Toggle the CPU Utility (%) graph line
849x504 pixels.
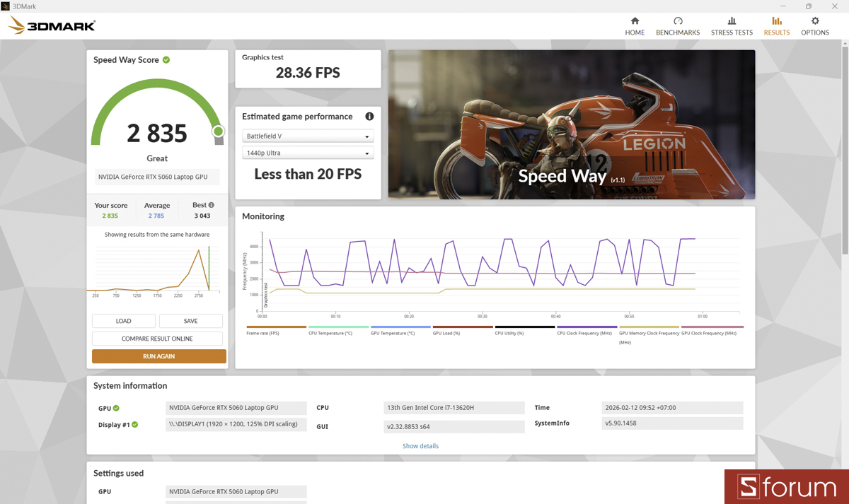[507, 332]
